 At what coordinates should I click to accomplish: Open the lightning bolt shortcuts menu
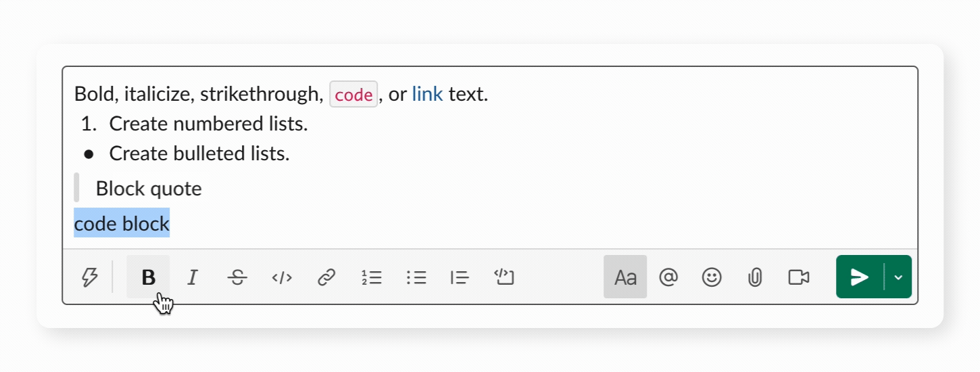coord(89,277)
